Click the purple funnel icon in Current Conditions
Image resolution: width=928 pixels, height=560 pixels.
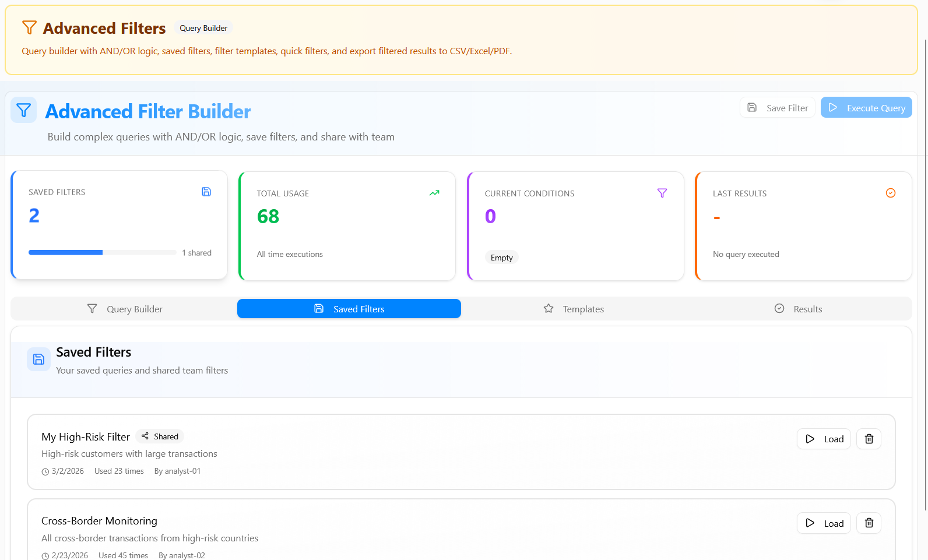662,193
